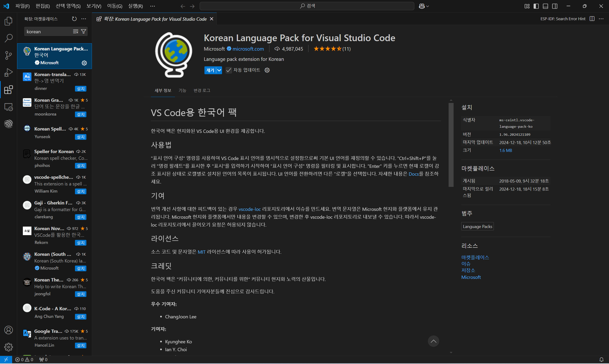Refresh the extensions marketplace list
Screen dimensions: 609x364
tap(74, 19)
